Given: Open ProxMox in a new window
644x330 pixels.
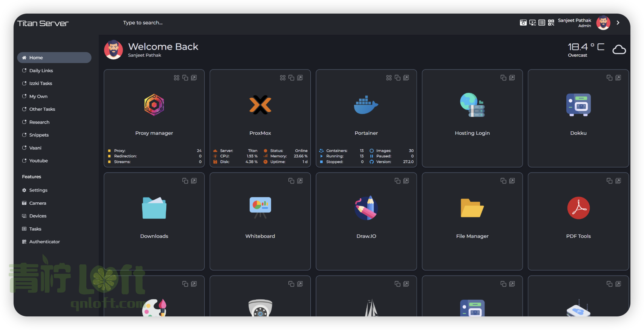Looking at the screenshot, I should (300, 78).
